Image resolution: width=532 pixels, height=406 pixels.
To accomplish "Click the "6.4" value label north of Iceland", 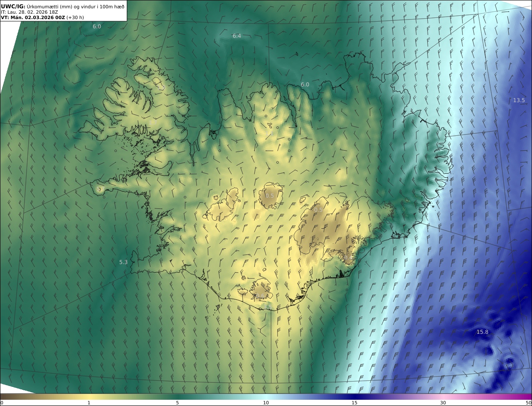I will pos(236,36).
